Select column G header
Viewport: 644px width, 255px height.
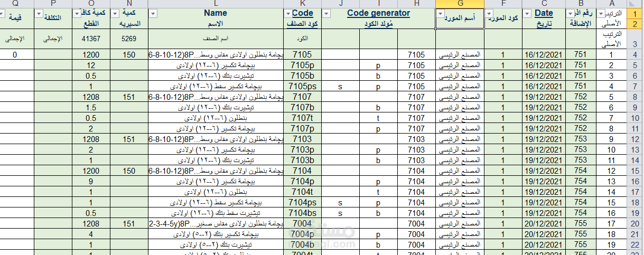[x=460, y=4]
